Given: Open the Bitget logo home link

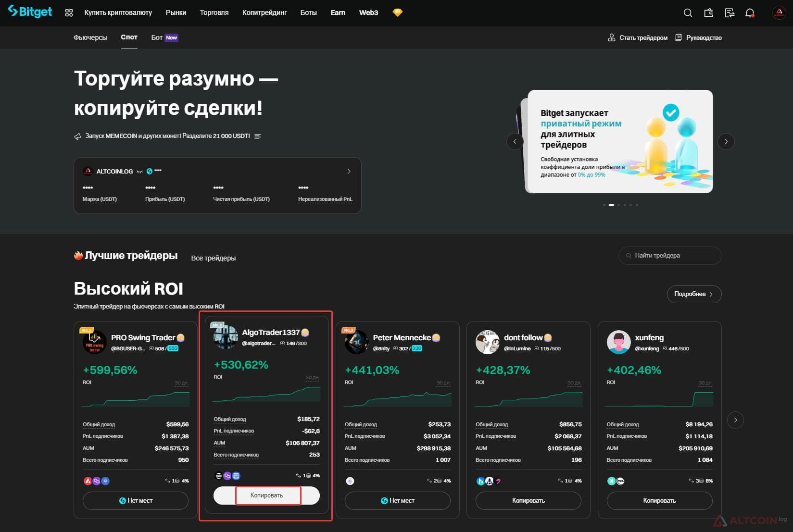Looking at the screenshot, I should pos(30,12).
